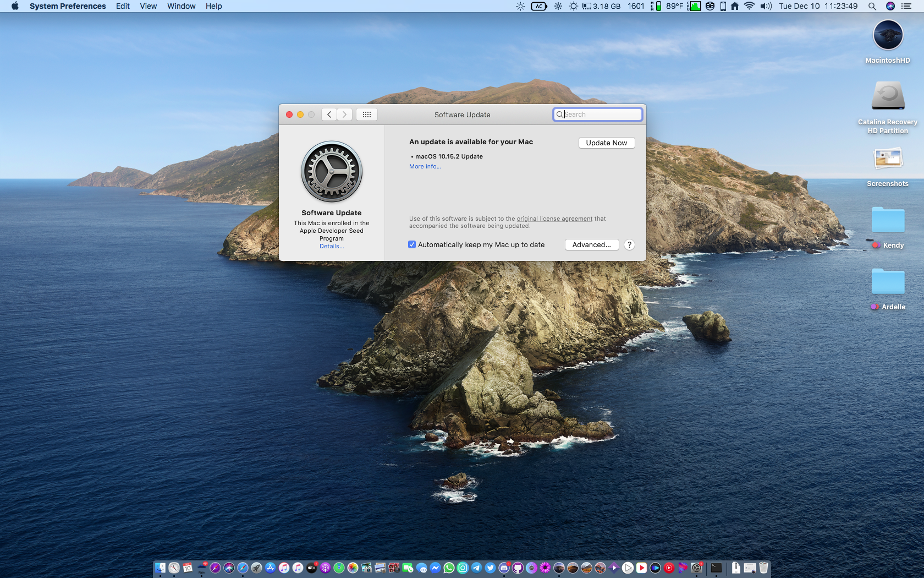
Task: Open Twitter from the Dock
Action: tap(490, 568)
